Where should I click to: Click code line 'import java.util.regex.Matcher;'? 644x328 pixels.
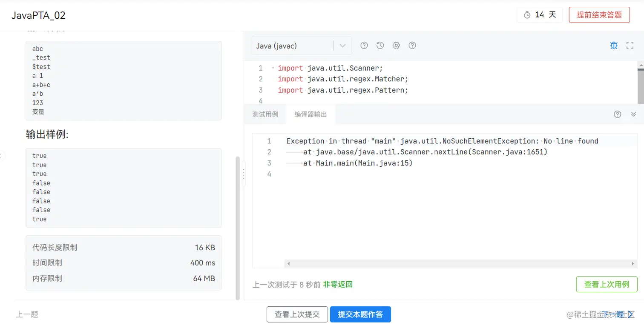tap(343, 79)
